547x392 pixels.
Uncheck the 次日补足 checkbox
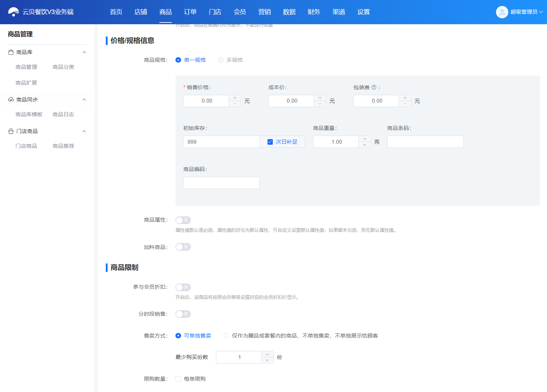pos(270,142)
